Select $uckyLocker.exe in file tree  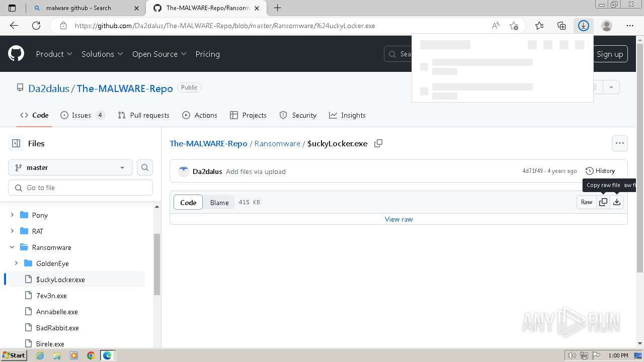60,280
